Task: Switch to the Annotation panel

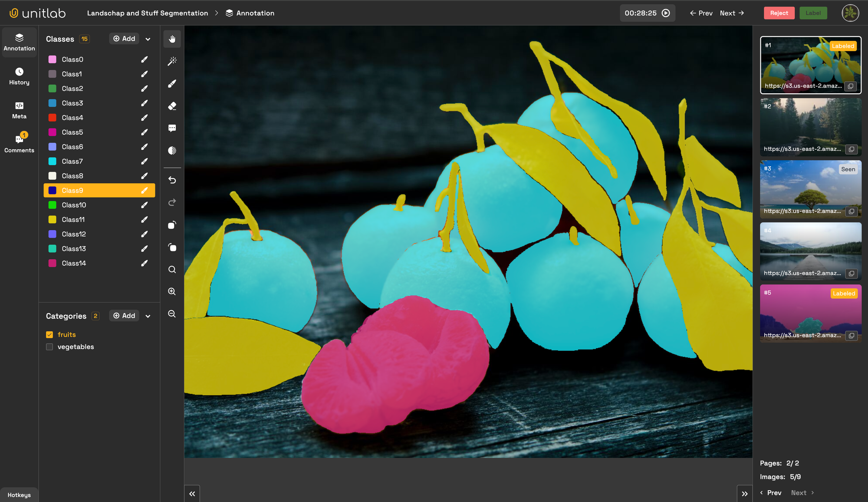Action: pyautogui.click(x=19, y=42)
